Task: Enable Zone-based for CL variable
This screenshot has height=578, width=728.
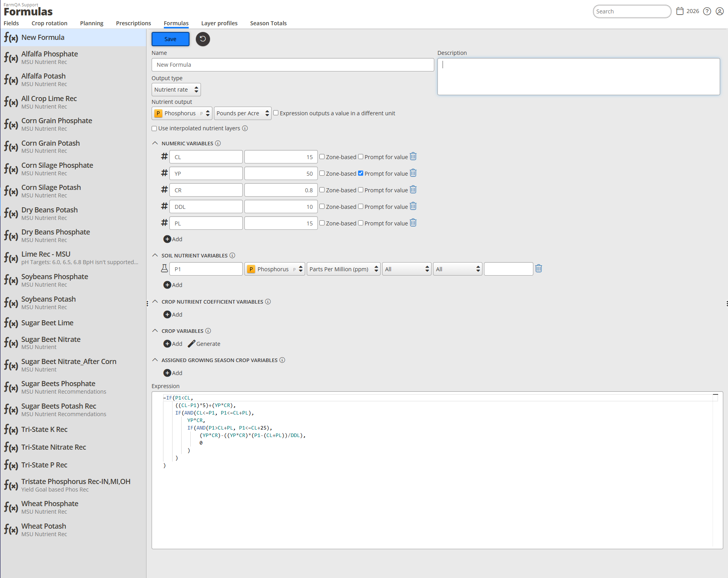Action: point(322,157)
